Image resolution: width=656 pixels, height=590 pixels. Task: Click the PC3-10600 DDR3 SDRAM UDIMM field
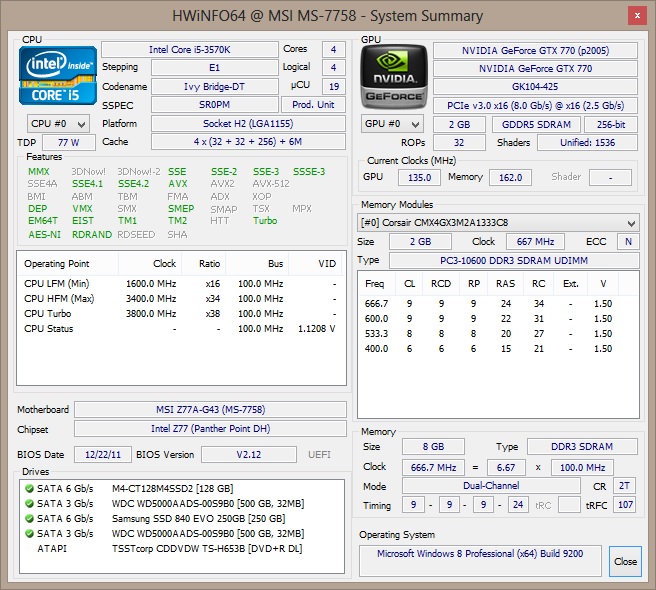(514, 260)
